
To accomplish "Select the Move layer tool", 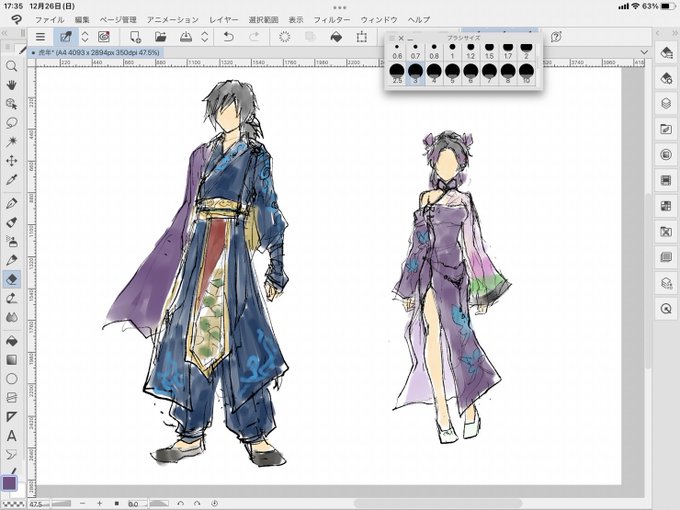I will [x=12, y=161].
